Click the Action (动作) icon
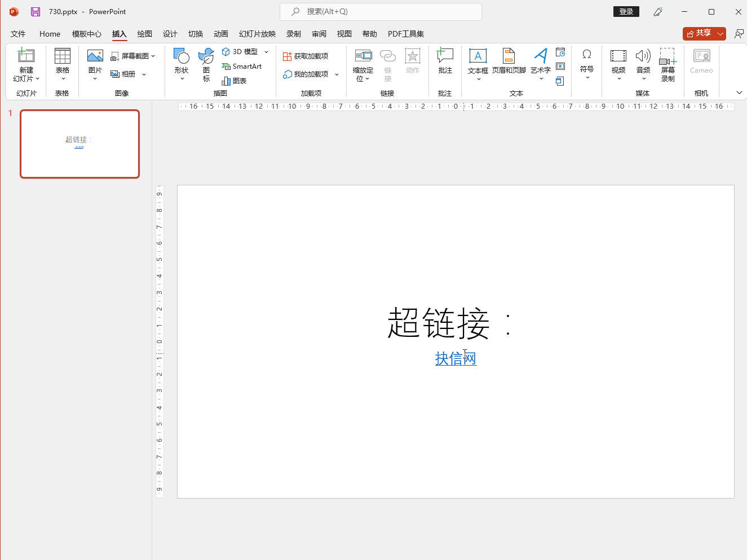Screen dimensions: 747x560 point(413,56)
